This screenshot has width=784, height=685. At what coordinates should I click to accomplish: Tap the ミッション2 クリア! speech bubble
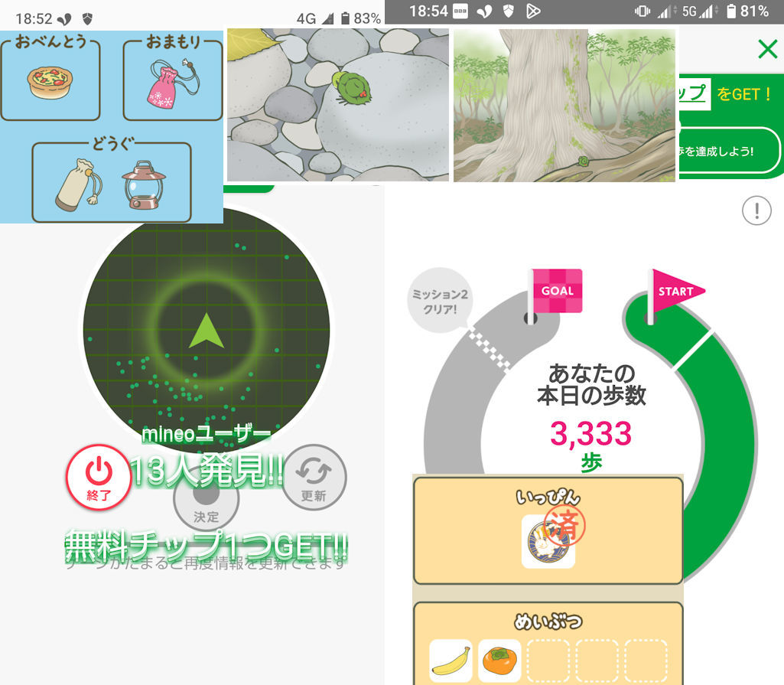[x=440, y=301]
